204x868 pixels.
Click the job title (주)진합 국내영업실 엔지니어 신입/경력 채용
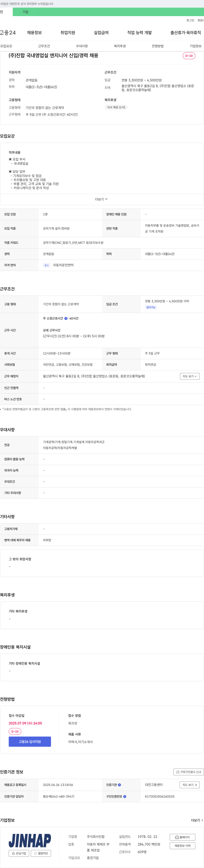point(53,56)
